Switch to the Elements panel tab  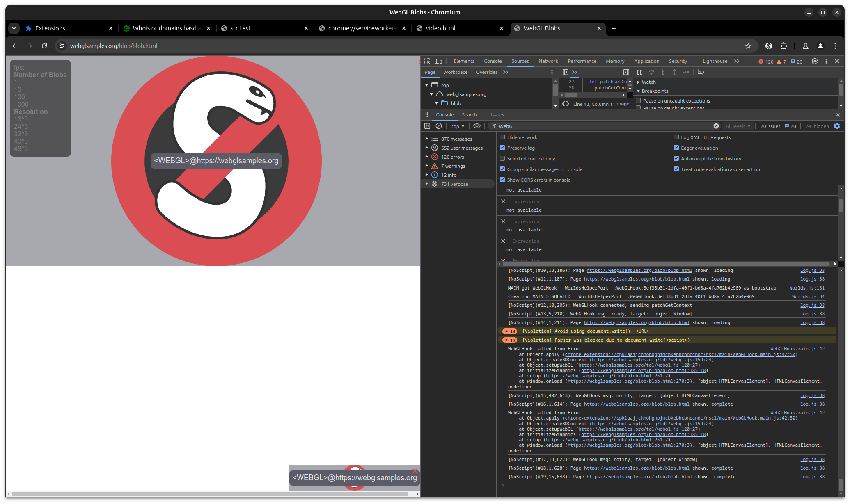click(464, 61)
